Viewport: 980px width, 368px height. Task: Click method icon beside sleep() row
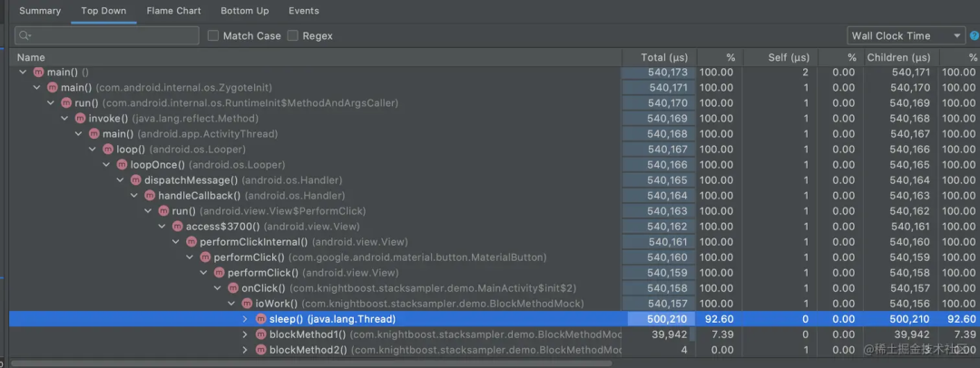[261, 319]
